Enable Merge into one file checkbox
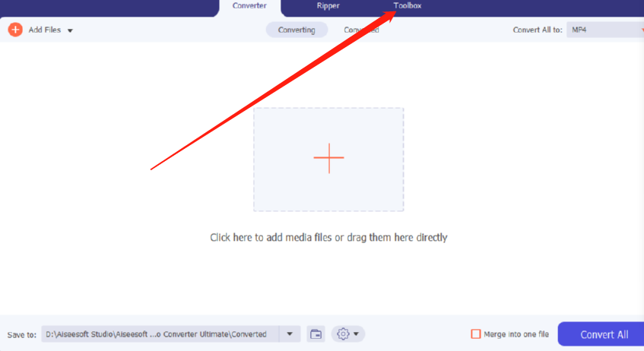The width and height of the screenshot is (644, 351). pos(476,334)
